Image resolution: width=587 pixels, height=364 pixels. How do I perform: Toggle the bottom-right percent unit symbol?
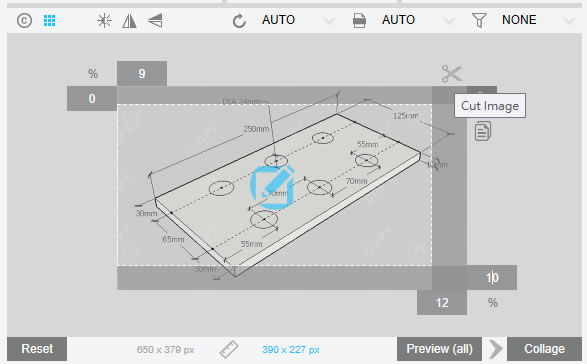[x=493, y=303]
